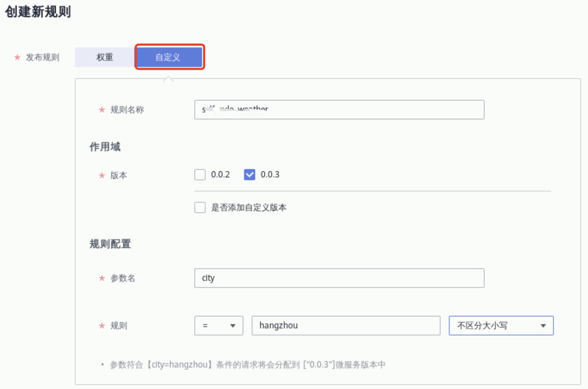588x389 pixels.
Task: Switch to the 权重 tab
Action: coord(105,57)
